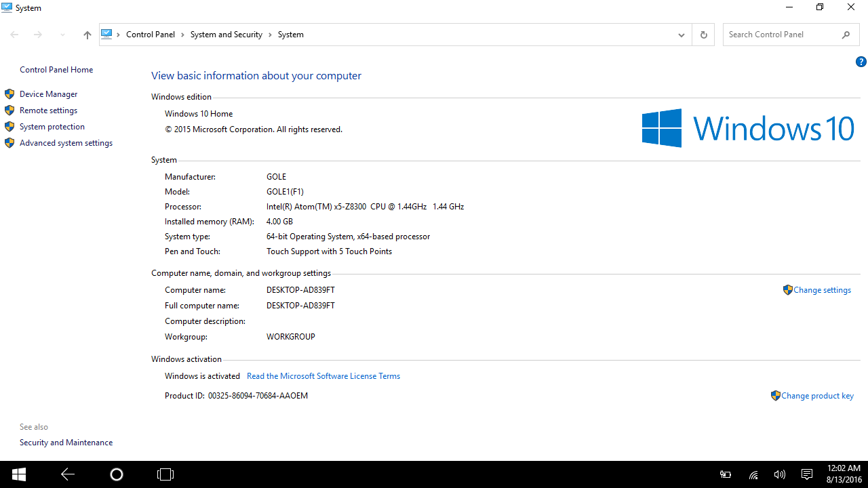Image resolution: width=868 pixels, height=488 pixels.
Task: Click the Windows 10 Home edition text
Action: tap(199, 114)
